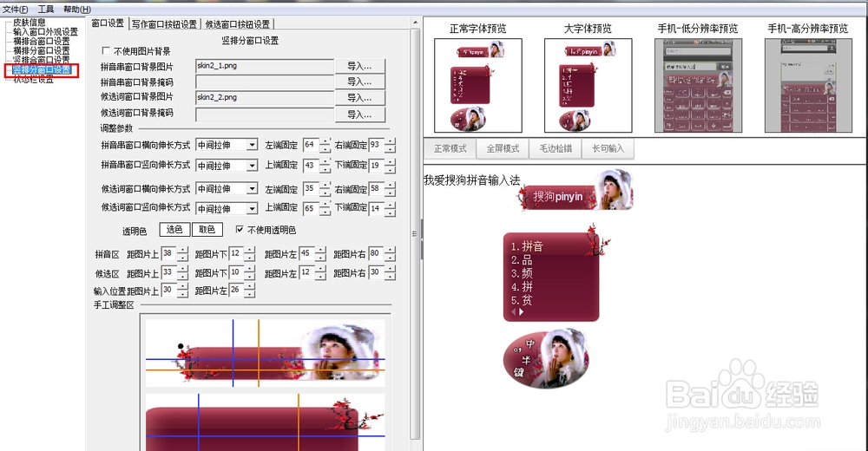The image size is (868, 451).
Task: Adjust 左端固定 stepper showing 35
Action: (325, 189)
